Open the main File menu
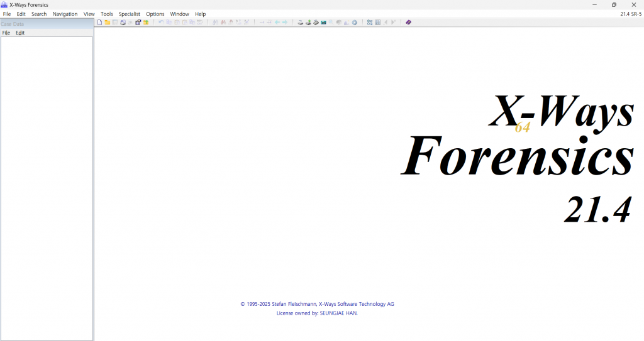 click(x=7, y=14)
